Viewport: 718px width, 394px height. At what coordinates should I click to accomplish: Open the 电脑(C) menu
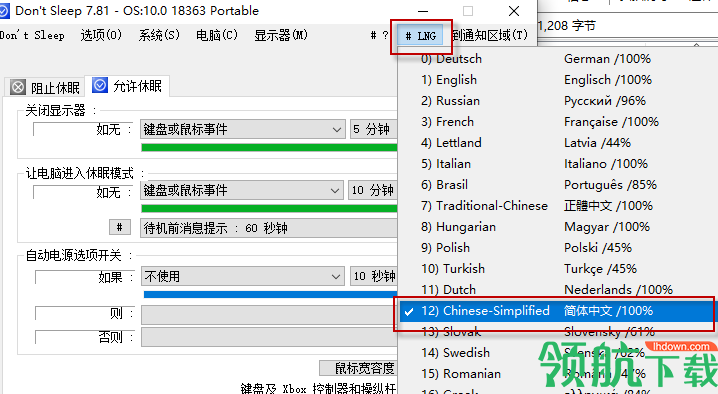[x=217, y=35]
